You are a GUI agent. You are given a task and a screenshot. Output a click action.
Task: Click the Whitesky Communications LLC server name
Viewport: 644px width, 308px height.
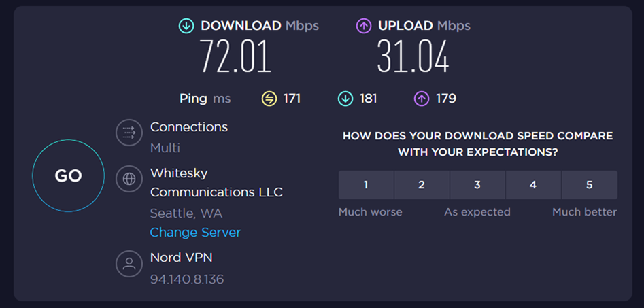216,183
